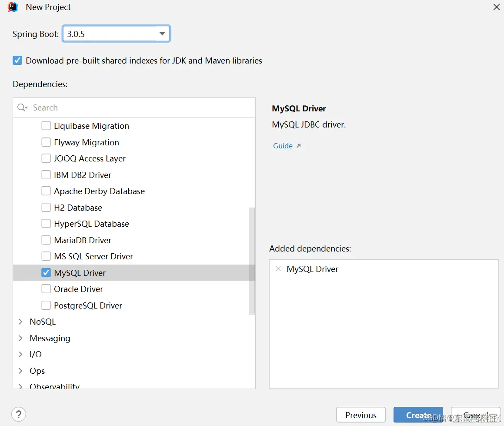Click the Create button
The height and width of the screenshot is (426, 504).
(418, 415)
